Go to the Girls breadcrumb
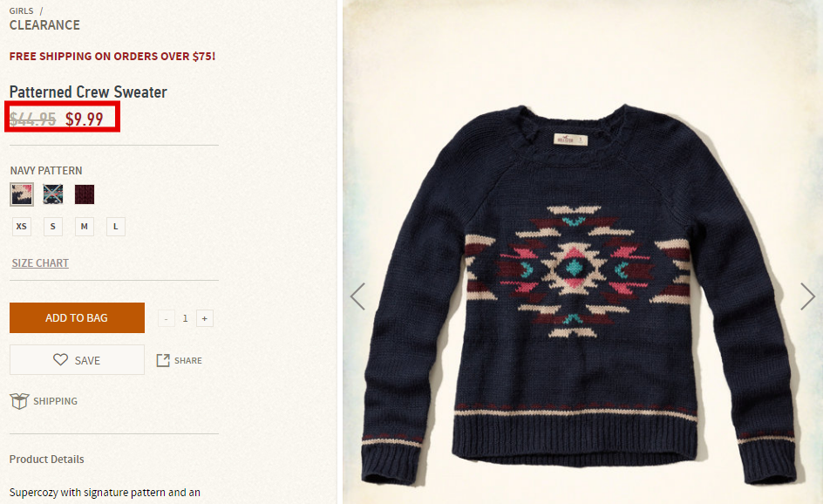823x504 pixels. (21, 10)
